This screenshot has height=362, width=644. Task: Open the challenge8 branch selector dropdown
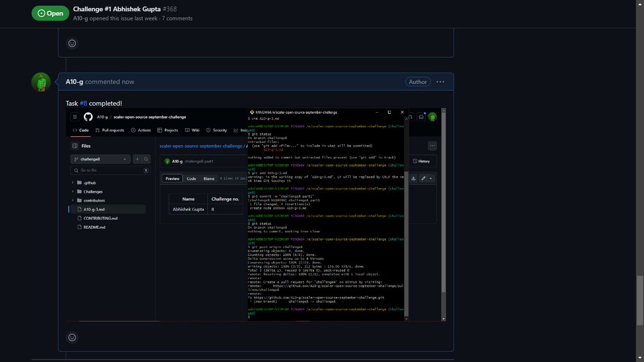click(100, 159)
